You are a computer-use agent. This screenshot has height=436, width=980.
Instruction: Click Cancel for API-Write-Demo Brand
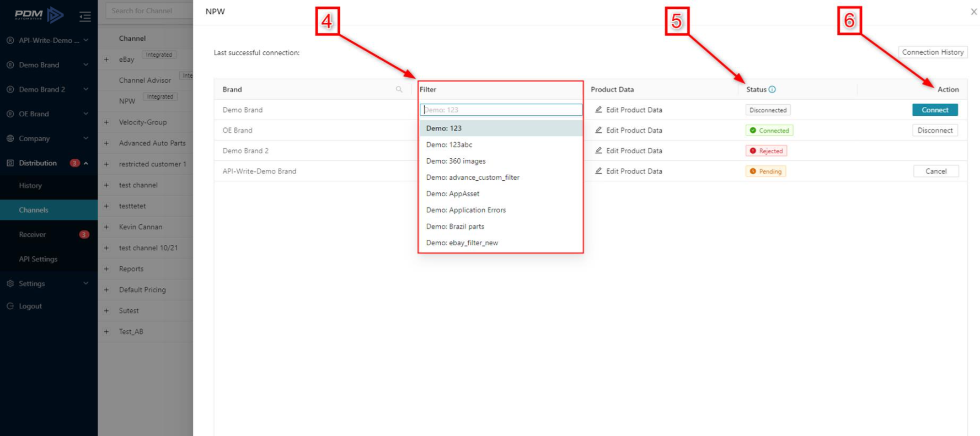pyautogui.click(x=935, y=171)
